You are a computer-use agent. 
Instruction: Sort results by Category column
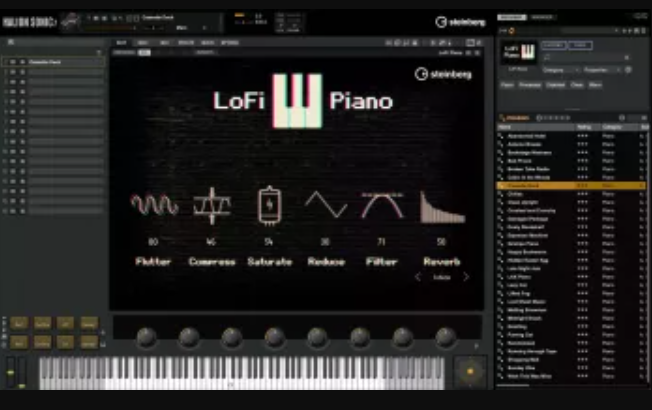[620, 127]
